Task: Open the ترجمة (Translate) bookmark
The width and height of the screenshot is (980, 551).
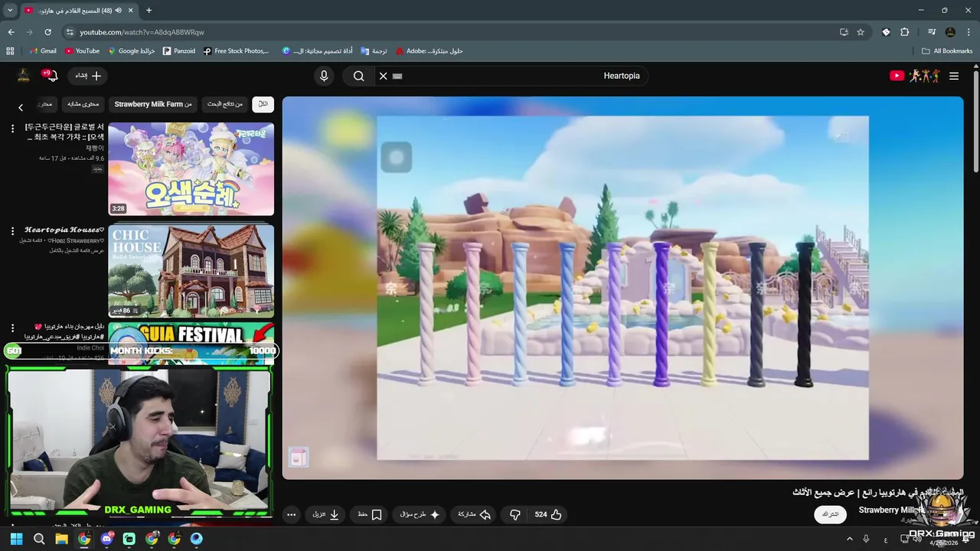Action: 374,51
